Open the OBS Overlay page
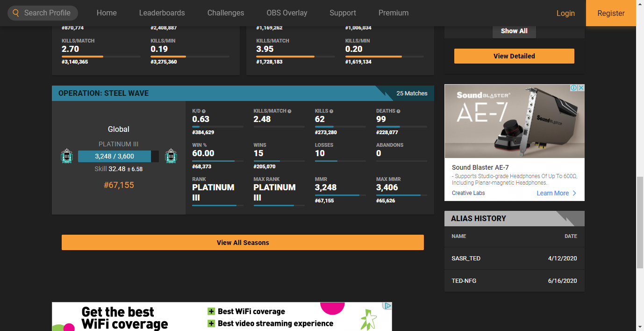Image resolution: width=644 pixels, height=331 pixels. [x=287, y=13]
